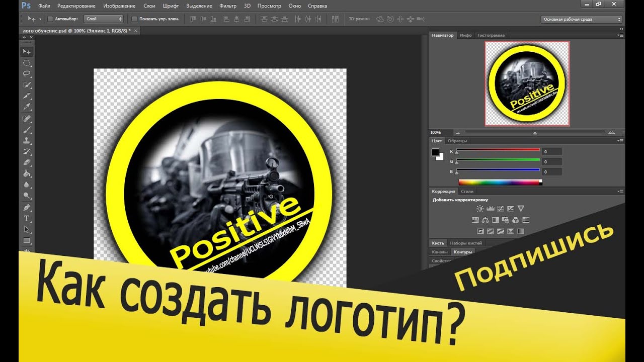
Task: Select the Pen tool
Action: point(27,207)
